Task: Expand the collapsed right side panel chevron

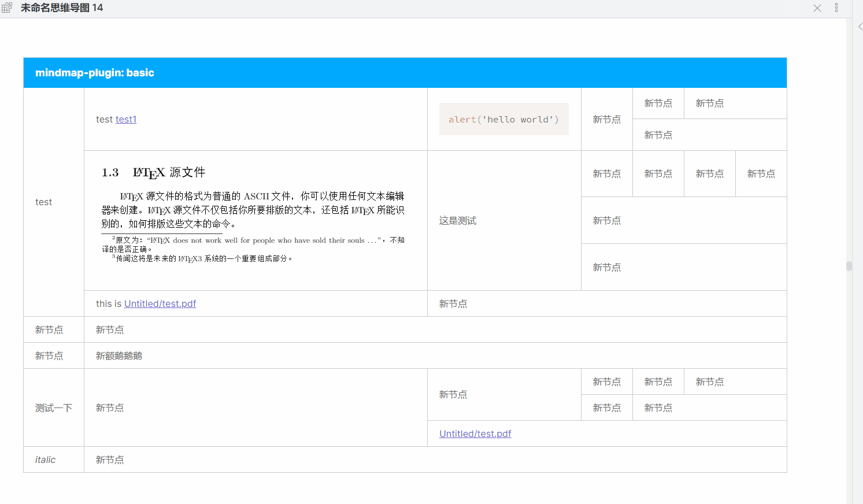Action: tap(860, 27)
